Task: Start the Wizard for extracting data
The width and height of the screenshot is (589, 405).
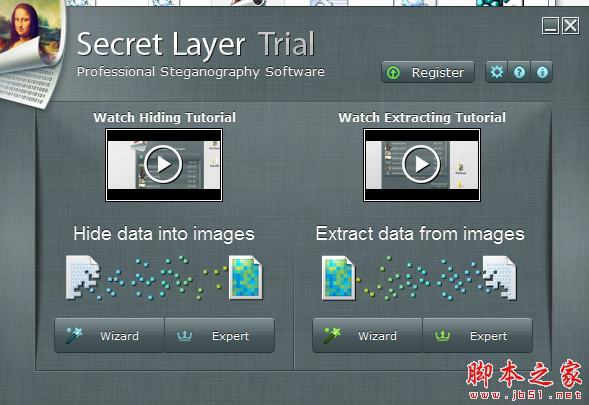Action: pyautogui.click(x=367, y=335)
